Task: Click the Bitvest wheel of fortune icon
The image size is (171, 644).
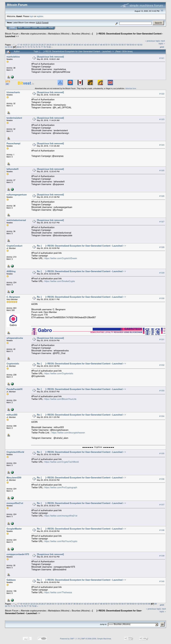Action: point(100,83)
